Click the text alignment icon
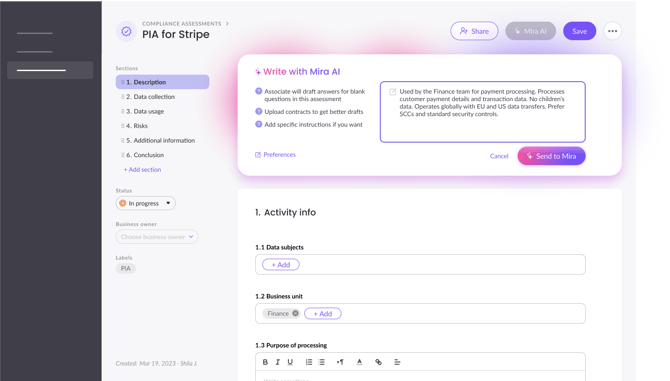Viewport: 670px width, 381px height. 397,362
